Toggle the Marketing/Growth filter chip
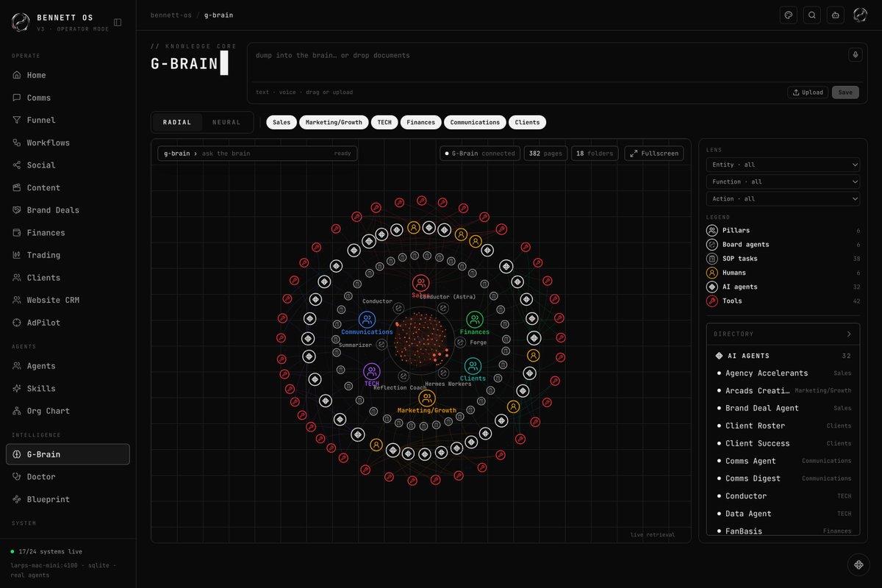Screen dimensions: 882x588 coord(334,122)
